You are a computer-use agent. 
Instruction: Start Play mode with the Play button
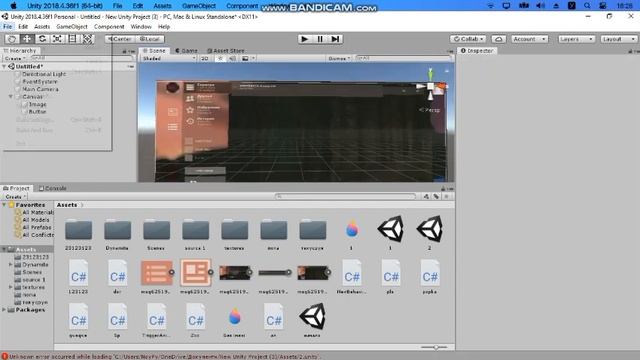click(304, 39)
